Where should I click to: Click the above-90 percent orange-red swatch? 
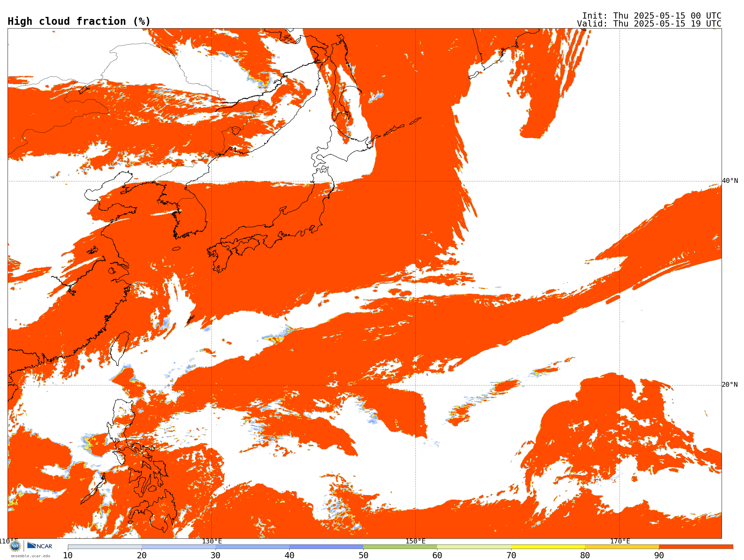coord(696,547)
